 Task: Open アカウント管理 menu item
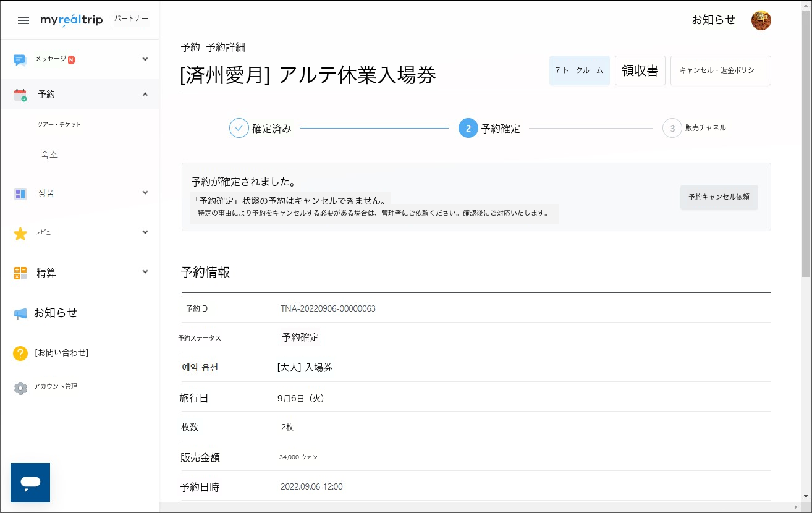[x=56, y=386]
